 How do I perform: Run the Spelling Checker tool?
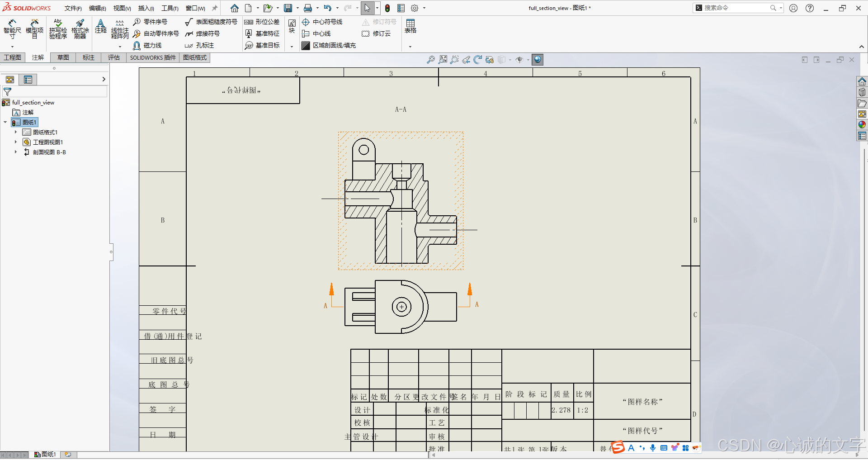coord(58,28)
